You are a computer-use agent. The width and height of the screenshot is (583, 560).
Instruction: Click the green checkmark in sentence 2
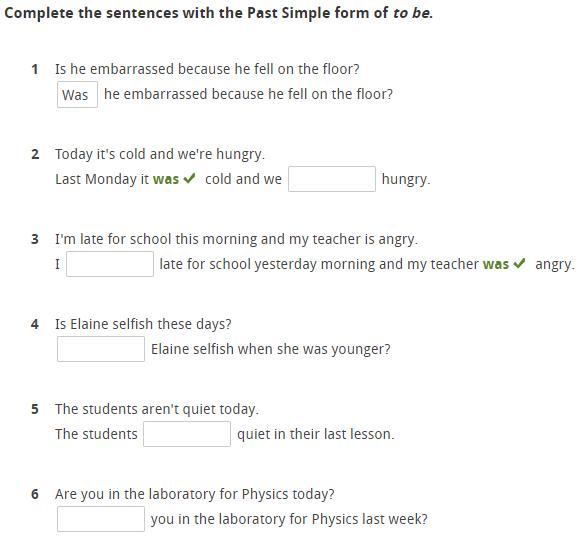pyautogui.click(x=189, y=178)
